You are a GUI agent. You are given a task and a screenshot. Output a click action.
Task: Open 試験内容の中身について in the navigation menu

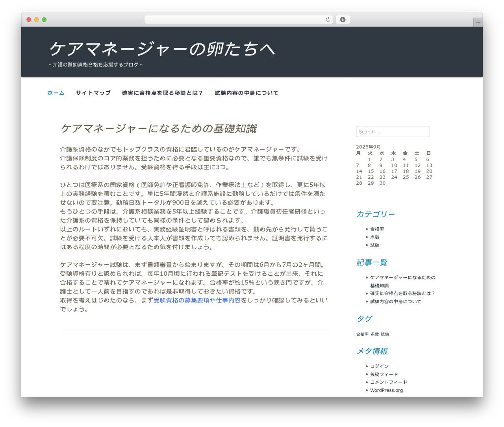246,93
